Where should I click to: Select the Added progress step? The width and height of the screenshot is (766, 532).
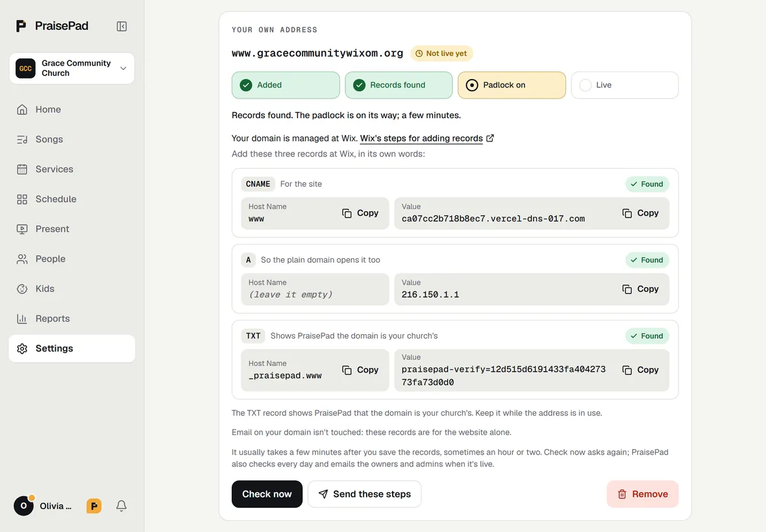(286, 85)
